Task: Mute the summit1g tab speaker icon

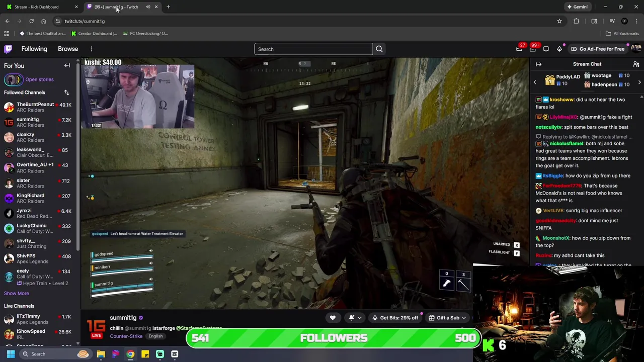Action: pos(148,7)
